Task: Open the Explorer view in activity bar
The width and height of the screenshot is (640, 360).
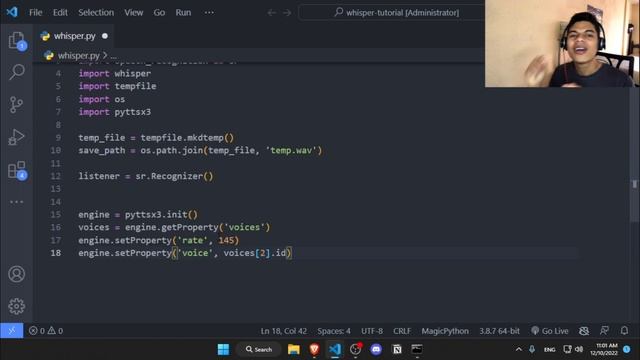Action: [17, 40]
